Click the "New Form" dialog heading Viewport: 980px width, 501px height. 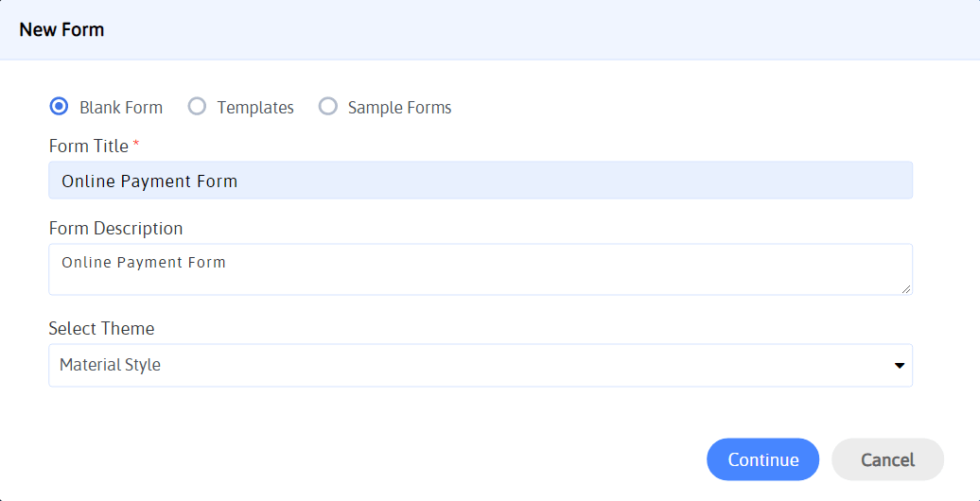(61, 29)
